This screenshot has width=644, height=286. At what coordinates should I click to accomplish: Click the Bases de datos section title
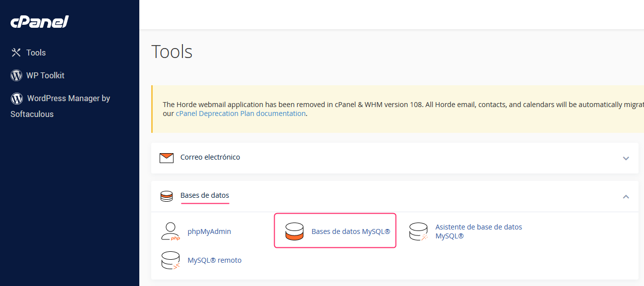tap(205, 195)
